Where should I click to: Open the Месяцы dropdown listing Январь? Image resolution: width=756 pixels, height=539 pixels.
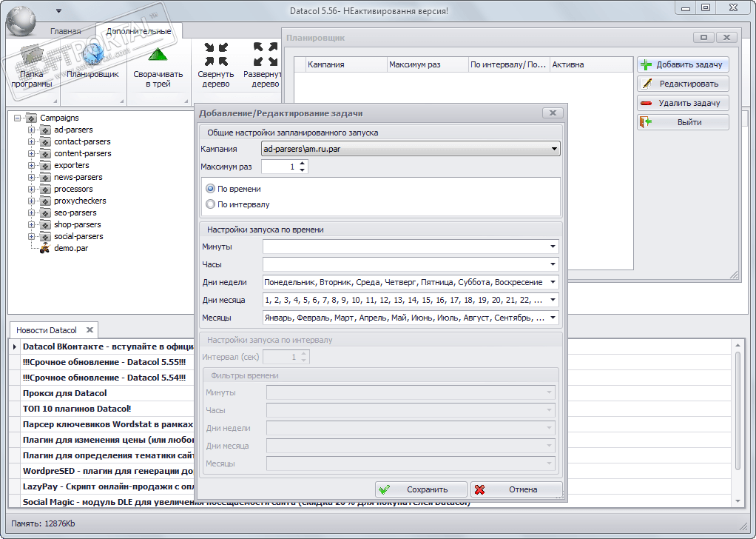tap(411, 318)
